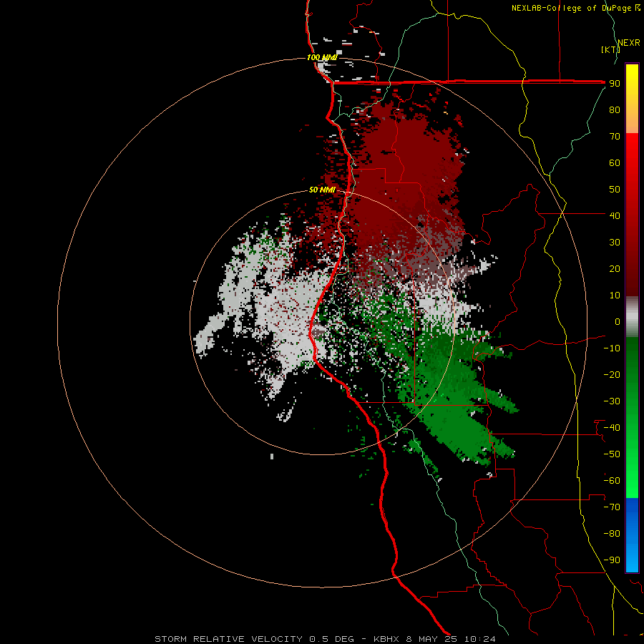
Task: Select the -90 value on the velocity scale
Action: point(612,560)
